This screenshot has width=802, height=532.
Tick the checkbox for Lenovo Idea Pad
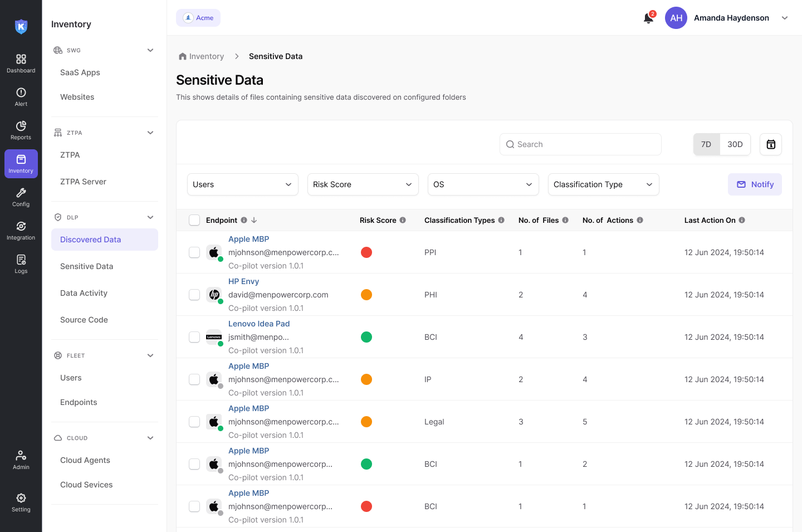tap(194, 336)
